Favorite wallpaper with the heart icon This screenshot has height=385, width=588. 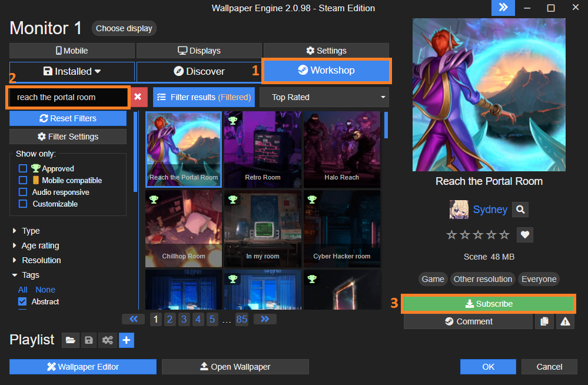pyautogui.click(x=524, y=235)
